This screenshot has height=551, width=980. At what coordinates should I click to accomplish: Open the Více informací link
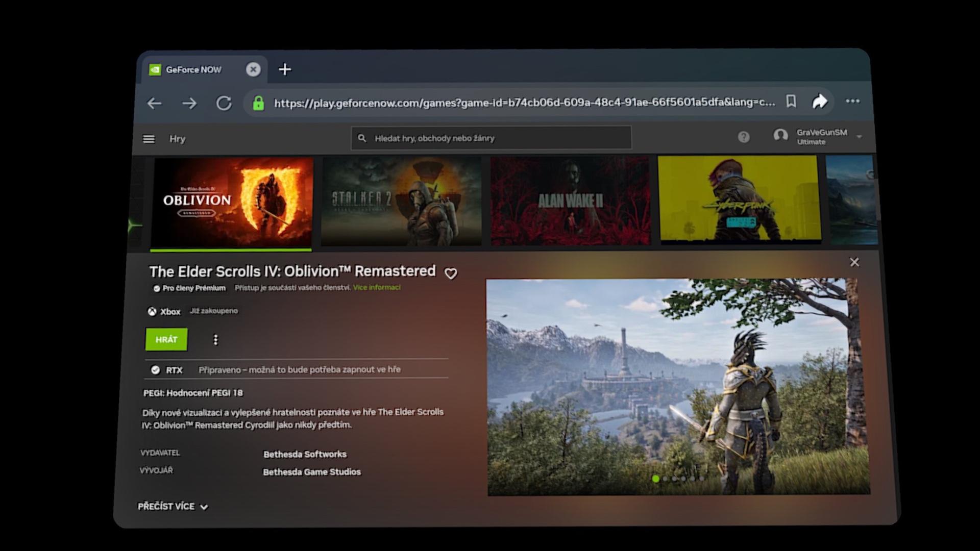[x=377, y=288]
